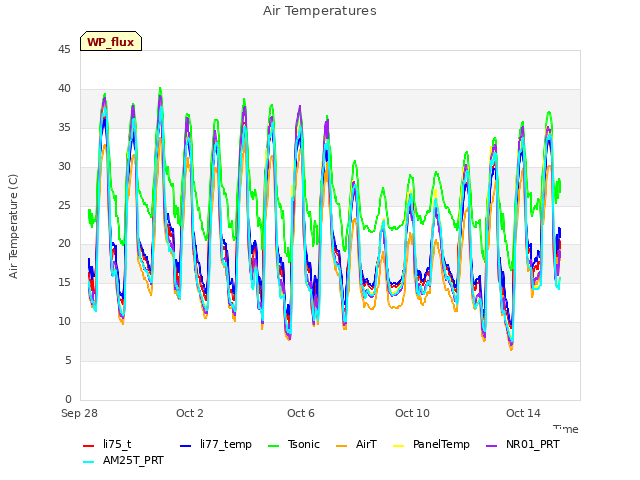Toggle the li75_t legend entry
Screen dimensions: 640x480
click(x=107, y=444)
